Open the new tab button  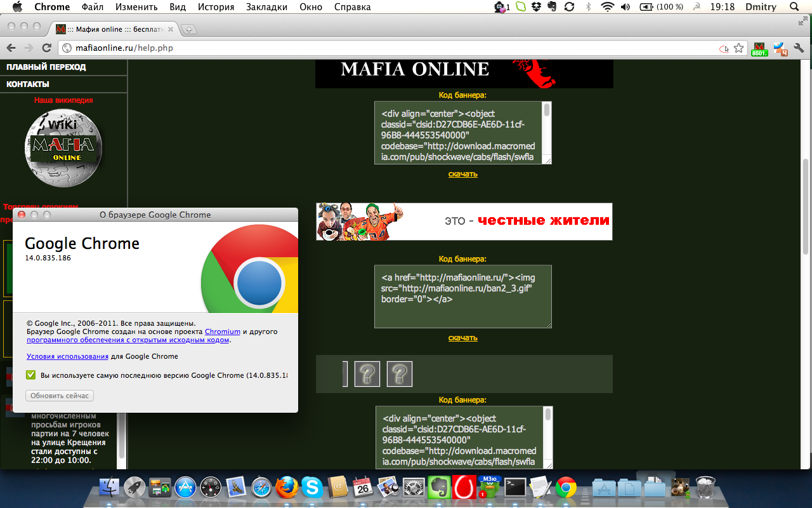189,29
